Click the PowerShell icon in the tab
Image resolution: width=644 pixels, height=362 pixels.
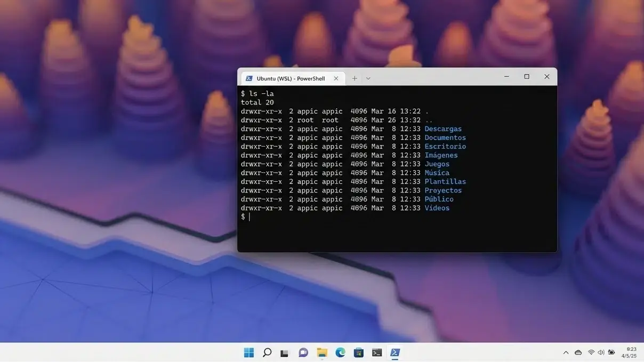249,78
